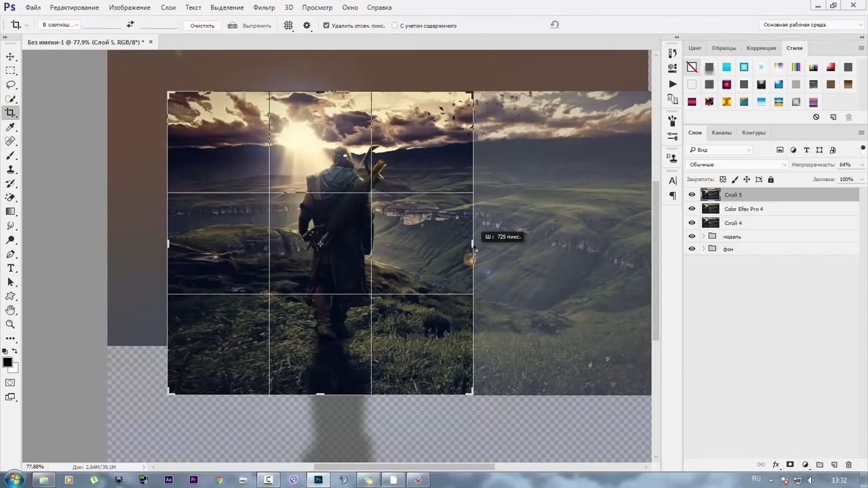Hide the 'Слой 5' layer
Screen dimensions: 868x488
[x=692, y=195]
